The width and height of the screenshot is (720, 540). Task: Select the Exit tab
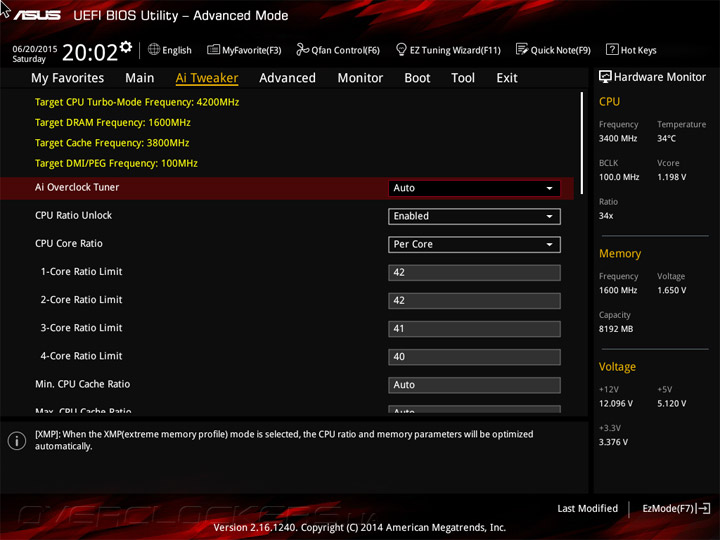506,78
